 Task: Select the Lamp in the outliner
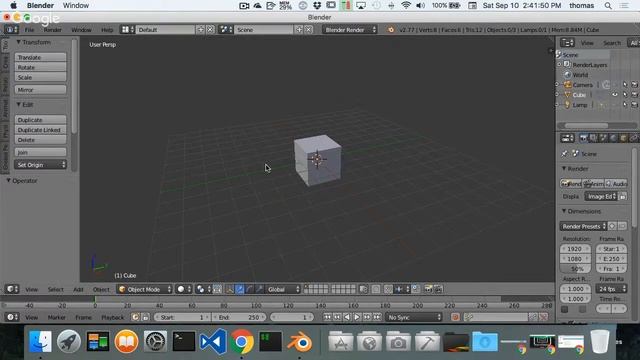click(580, 105)
